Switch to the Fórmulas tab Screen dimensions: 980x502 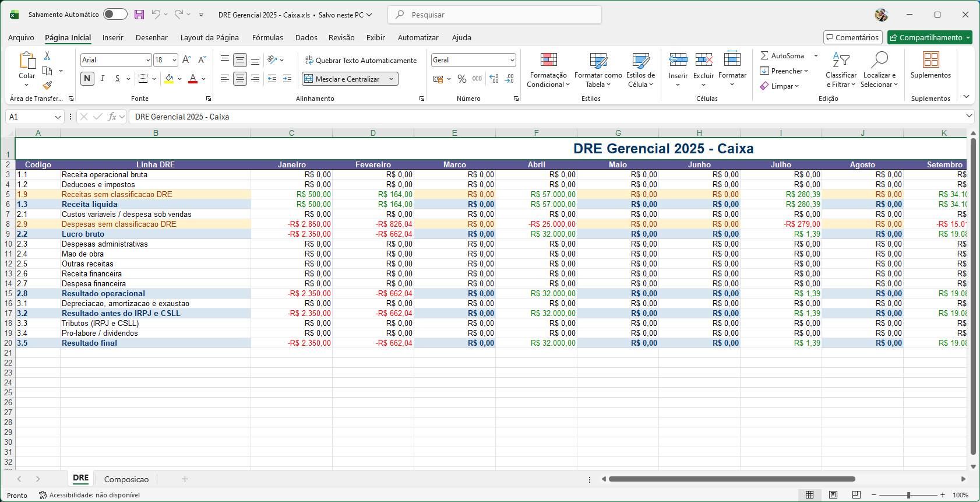[267, 37]
